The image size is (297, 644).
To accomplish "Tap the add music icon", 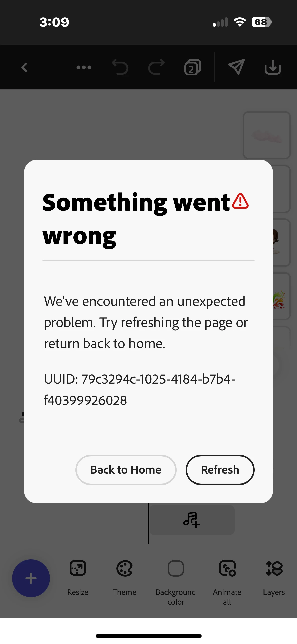I will [x=191, y=520].
